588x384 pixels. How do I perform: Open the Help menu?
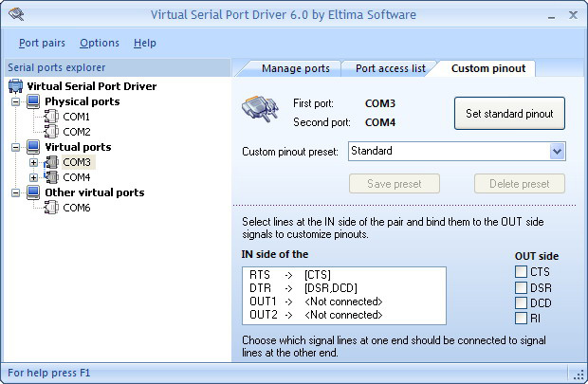tap(145, 43)
